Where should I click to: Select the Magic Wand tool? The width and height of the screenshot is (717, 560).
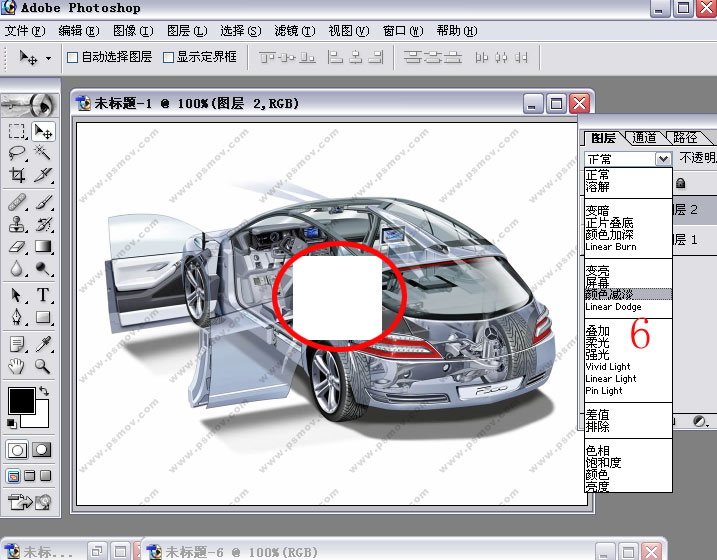click(x=43, y=153)
